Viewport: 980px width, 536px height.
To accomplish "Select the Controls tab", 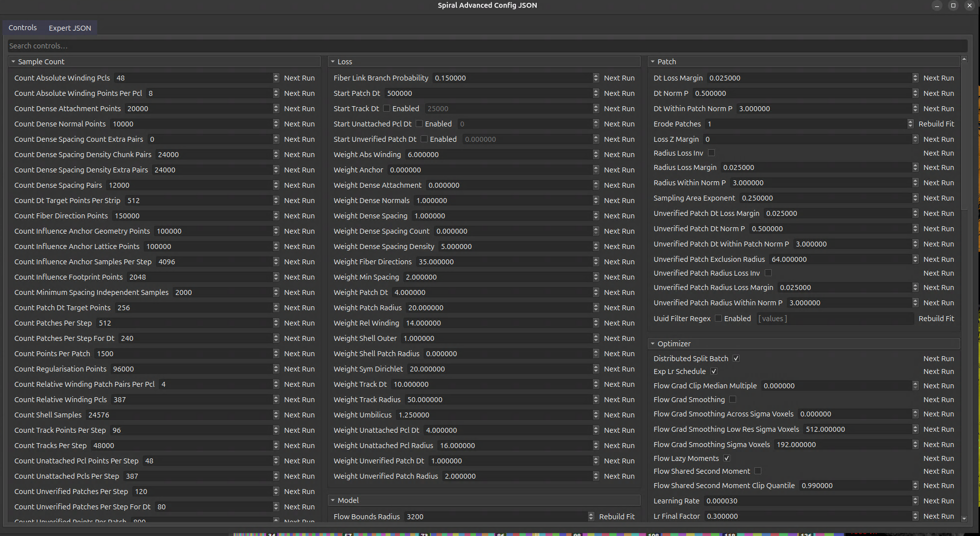I will click(22, 28).
